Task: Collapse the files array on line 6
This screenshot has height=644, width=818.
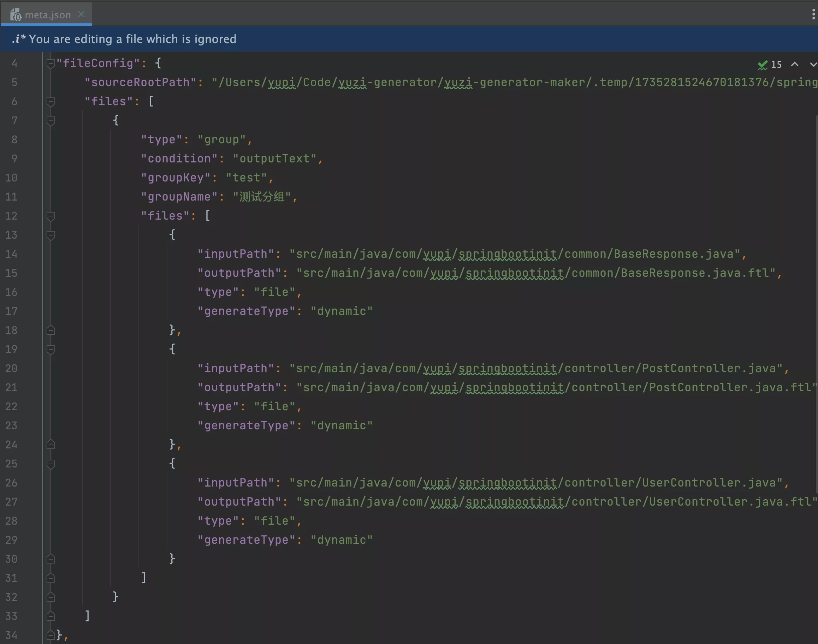Action: [51, 101]
